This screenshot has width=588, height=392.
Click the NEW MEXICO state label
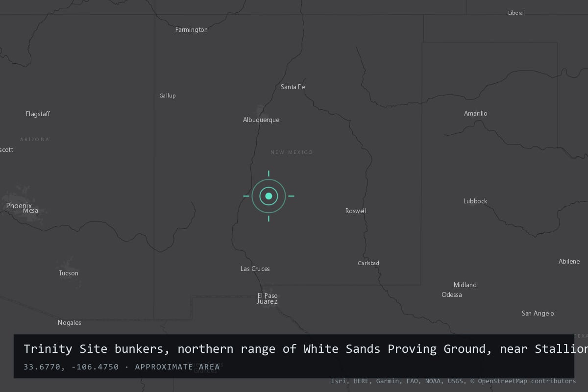point(292,152)
